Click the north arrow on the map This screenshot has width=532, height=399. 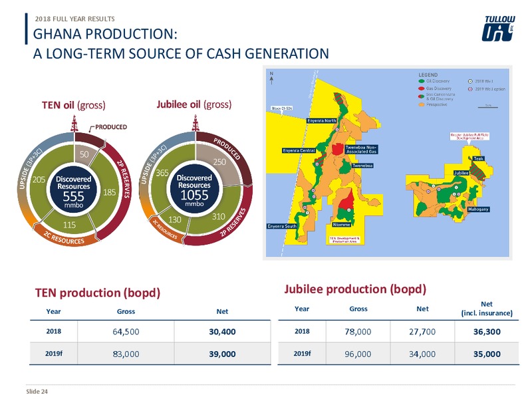(272, 78)
